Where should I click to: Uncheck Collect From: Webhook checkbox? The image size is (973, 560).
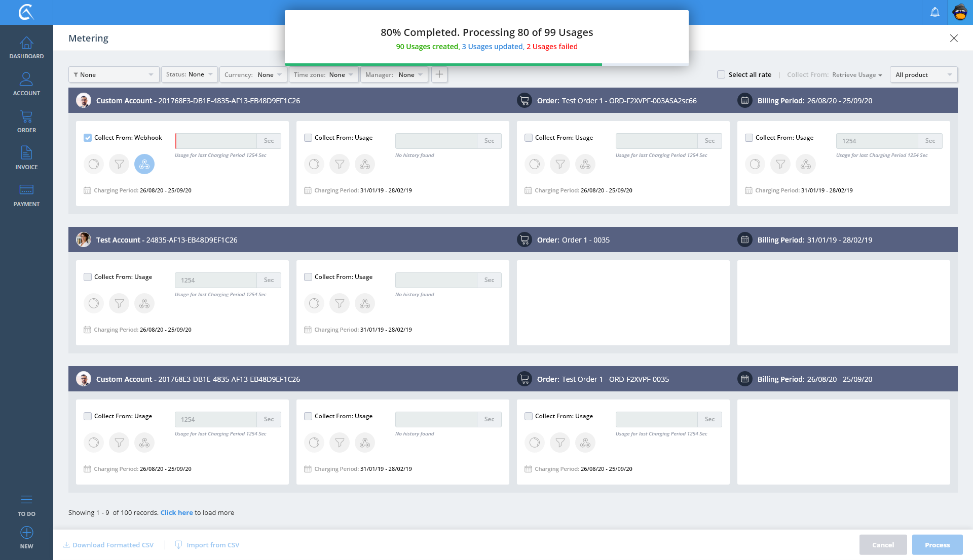[x=88, y=138]
